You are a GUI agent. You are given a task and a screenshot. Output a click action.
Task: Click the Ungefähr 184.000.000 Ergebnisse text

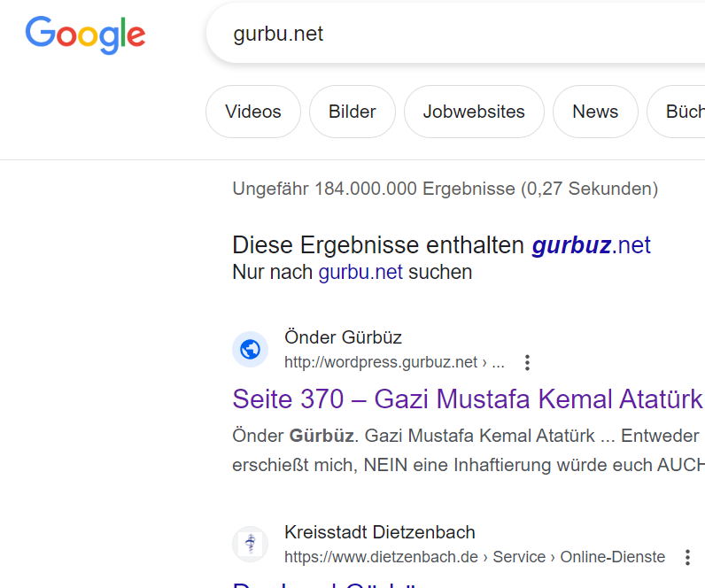445,189
